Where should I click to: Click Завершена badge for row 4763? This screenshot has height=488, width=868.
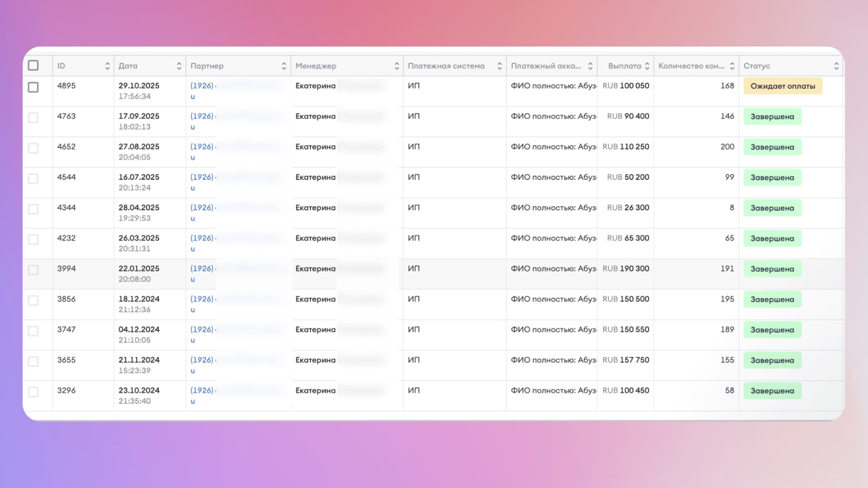tap(772, 117)
